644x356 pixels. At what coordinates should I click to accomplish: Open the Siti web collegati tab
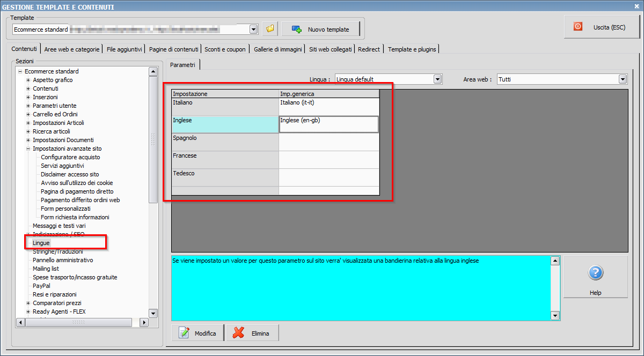coord(331,49)
